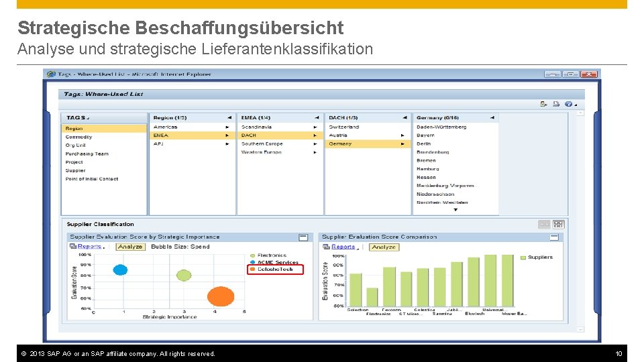Expand the Western Europe row arrow
Image resolution: width=644 pixels, height=362 pixels.
[x=315, y=152]
